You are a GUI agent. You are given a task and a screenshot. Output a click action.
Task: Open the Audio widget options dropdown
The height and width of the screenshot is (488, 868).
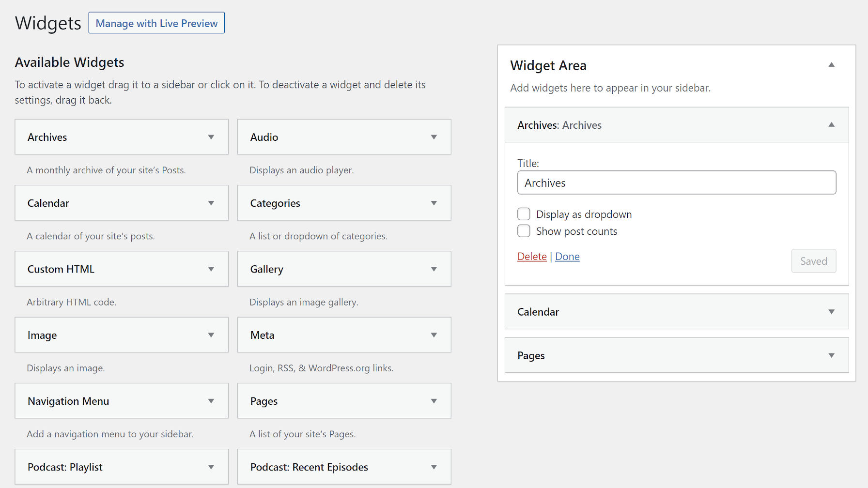click(434, 137)
